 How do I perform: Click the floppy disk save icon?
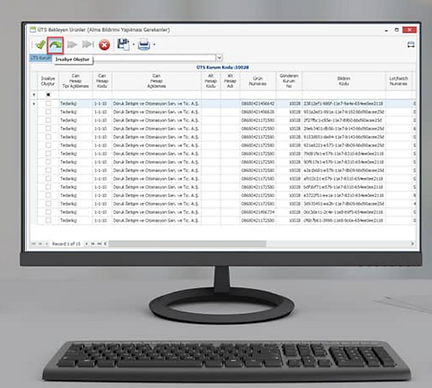(x=123, y=44)
